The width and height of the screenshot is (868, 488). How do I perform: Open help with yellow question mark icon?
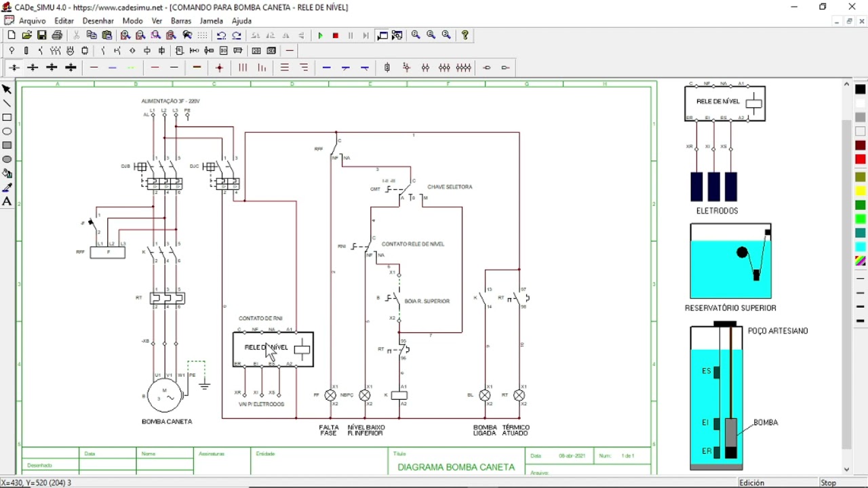(465, 35)
